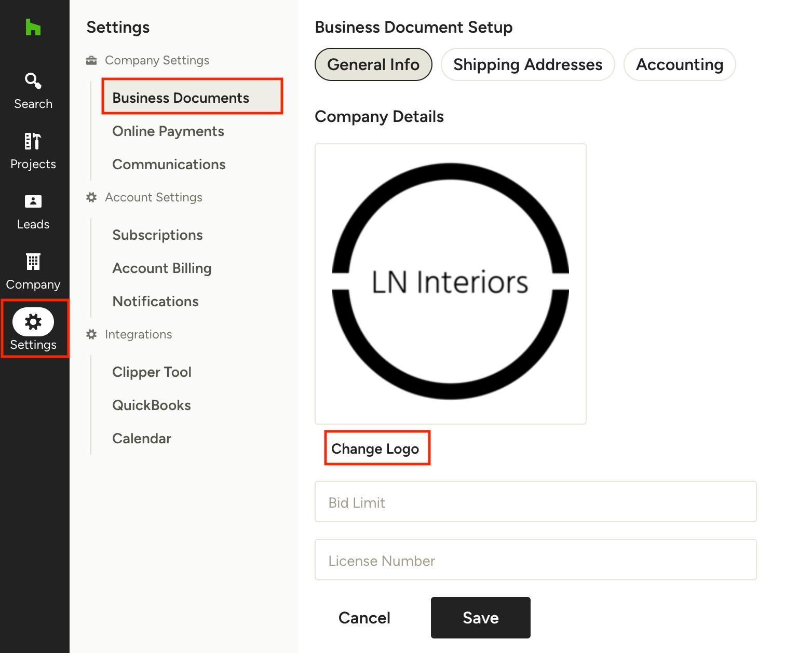Expand the Integrations section

tap(138, 334)
